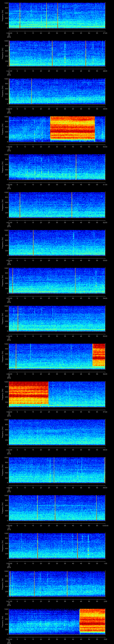Click the vertical red line near 30 seconds in the 4:46:00 spectrogram
Screen dimensions: 114x644
58,16
